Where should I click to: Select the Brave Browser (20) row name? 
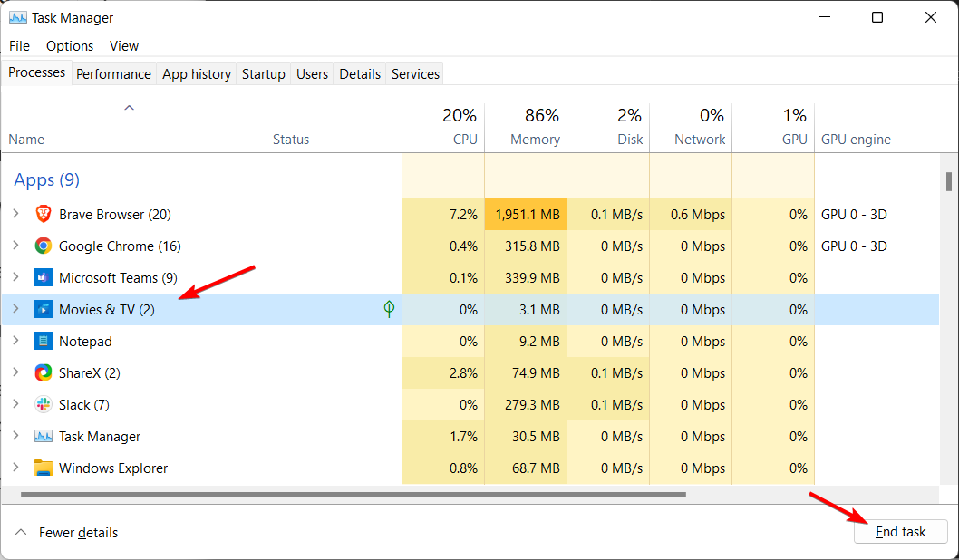tap(115, 215)
